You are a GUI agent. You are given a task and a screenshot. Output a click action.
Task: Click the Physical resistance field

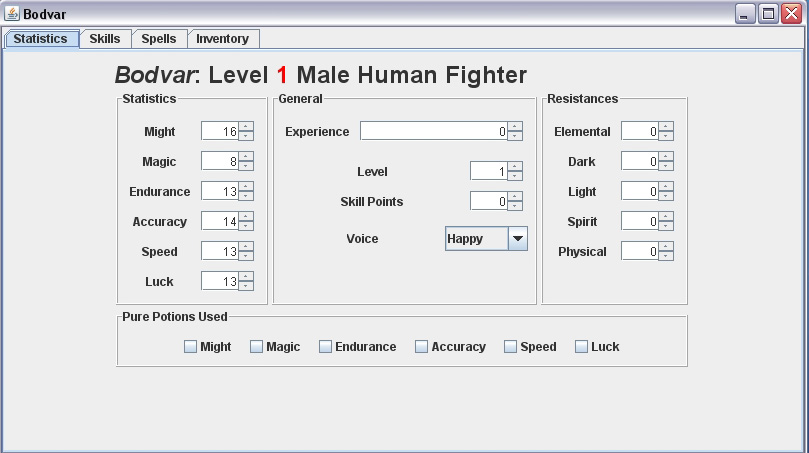(640, 251)
